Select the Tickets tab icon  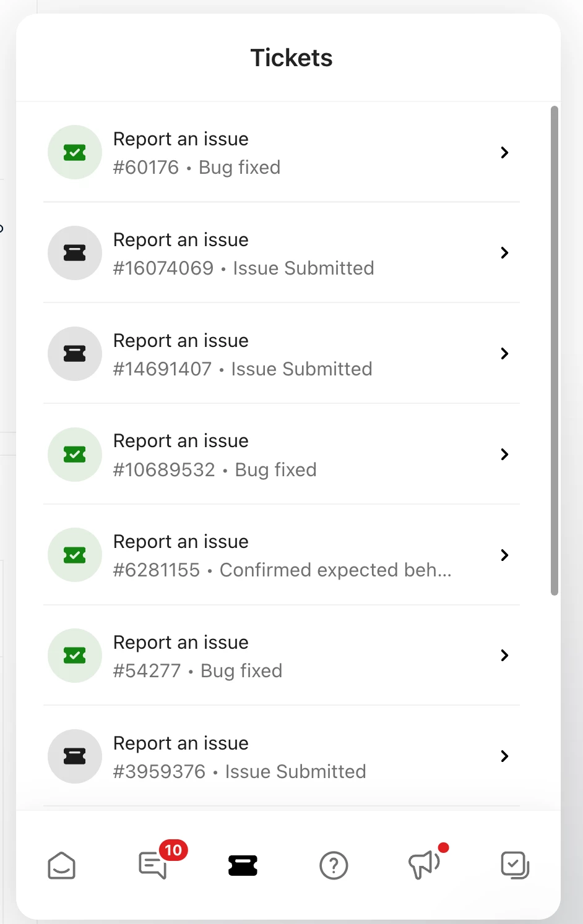pos(243,865)
